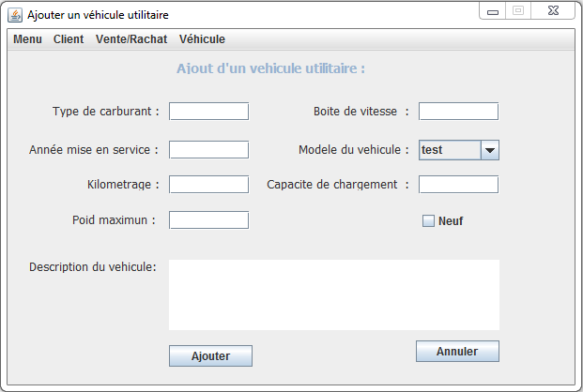583x392 pixels.
Task: Minimize the Ajouter un véhicule utilitaire window
Action: 493,10
